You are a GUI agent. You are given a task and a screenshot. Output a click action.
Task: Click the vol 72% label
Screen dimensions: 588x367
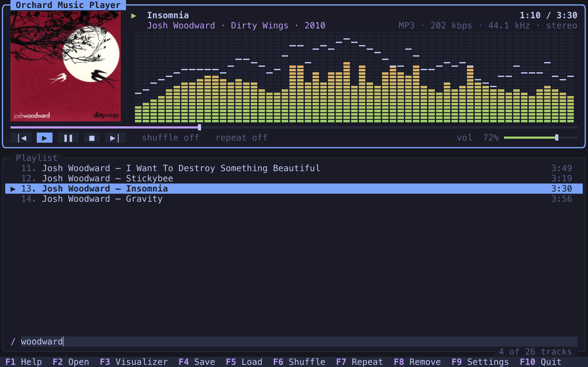tap(478, 138)
